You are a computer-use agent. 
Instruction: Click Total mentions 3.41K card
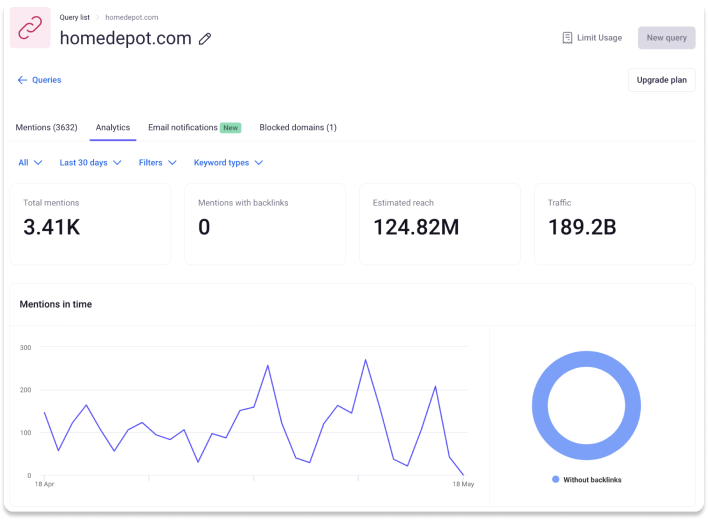click(x=90, y=224)
